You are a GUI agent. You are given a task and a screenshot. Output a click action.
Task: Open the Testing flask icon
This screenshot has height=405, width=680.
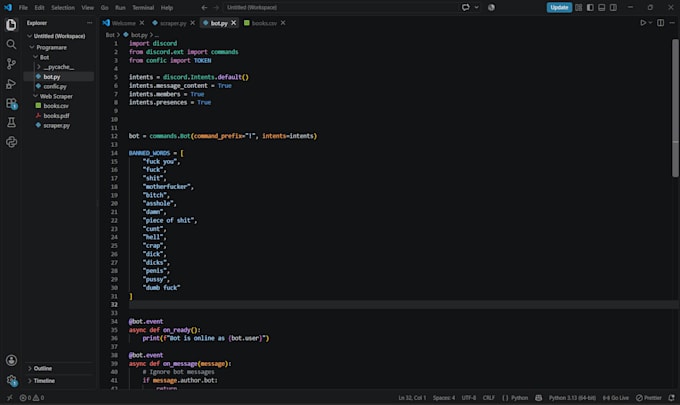(11, 123)
